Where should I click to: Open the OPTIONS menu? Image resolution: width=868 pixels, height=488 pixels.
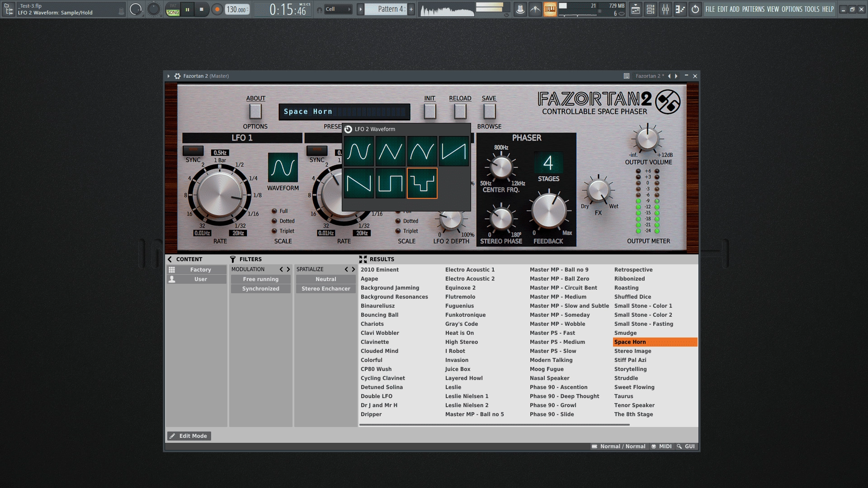click(x=792, y=9)
